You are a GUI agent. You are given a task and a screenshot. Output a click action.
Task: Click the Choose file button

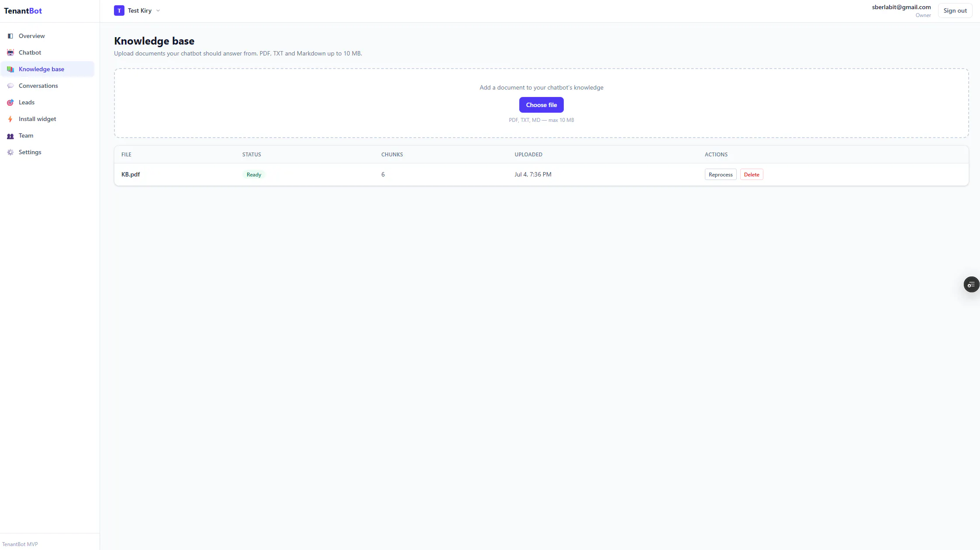coord(541,105)
